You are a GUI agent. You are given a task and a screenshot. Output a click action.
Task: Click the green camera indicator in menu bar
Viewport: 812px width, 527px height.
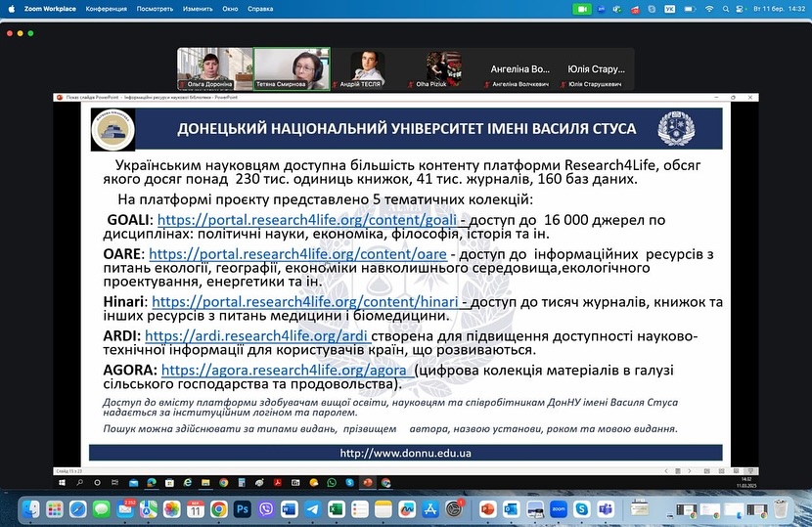[581, 9]
